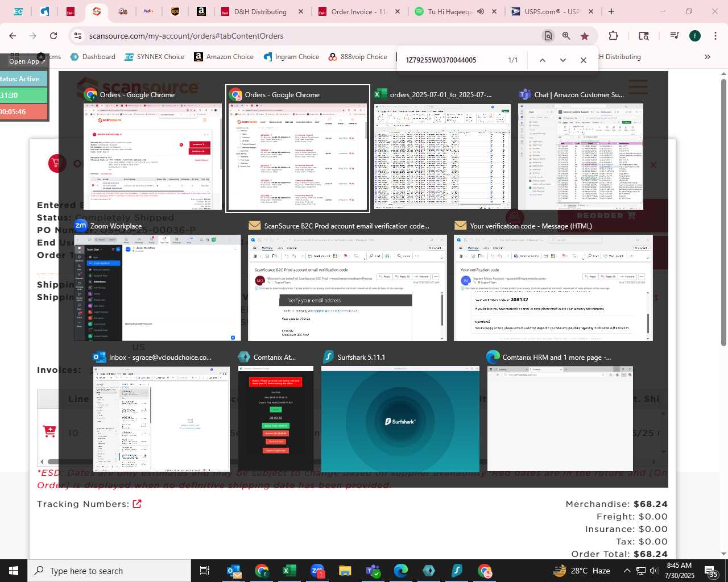Viewport: 728px width, 582px height.
Task: Go to next find-in-page result
Action: tap(562, 60)
